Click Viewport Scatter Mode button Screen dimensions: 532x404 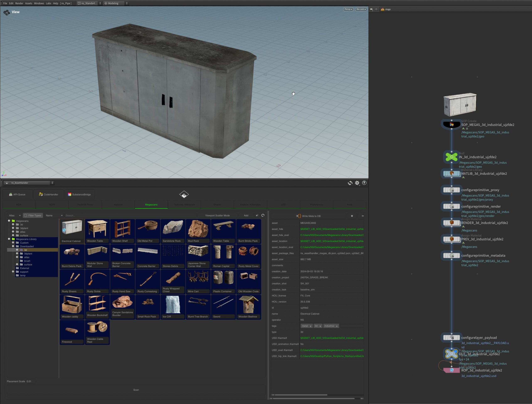(217, 216)
